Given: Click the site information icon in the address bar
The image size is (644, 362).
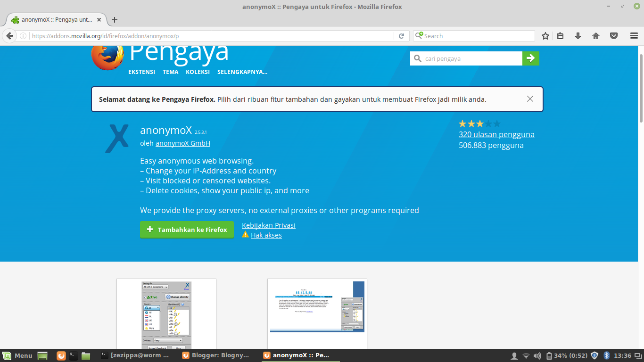Looking at the screenshot, I should (x=23, y=36).
